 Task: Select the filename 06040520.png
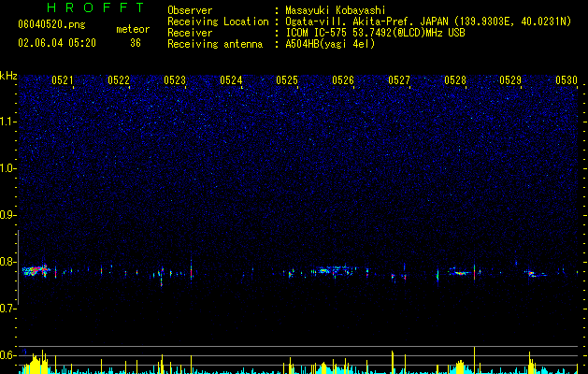coord(51,24)
